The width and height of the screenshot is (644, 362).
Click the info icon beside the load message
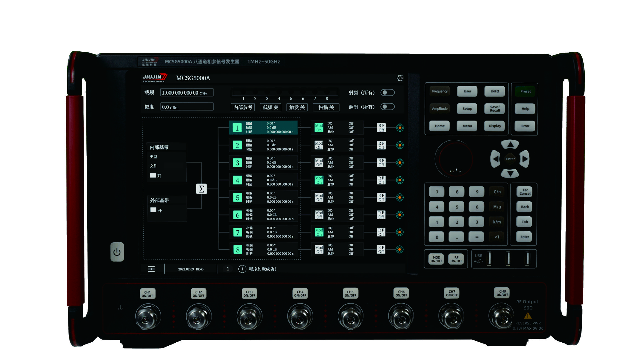242,269
